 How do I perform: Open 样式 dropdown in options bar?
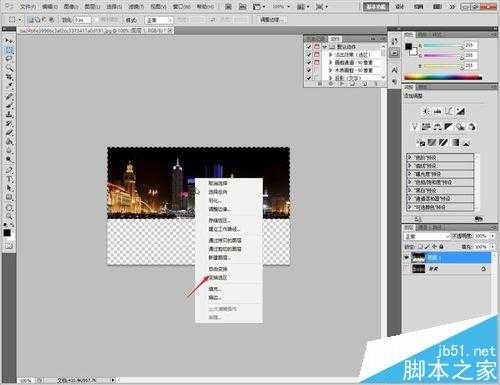coord(159,20)
